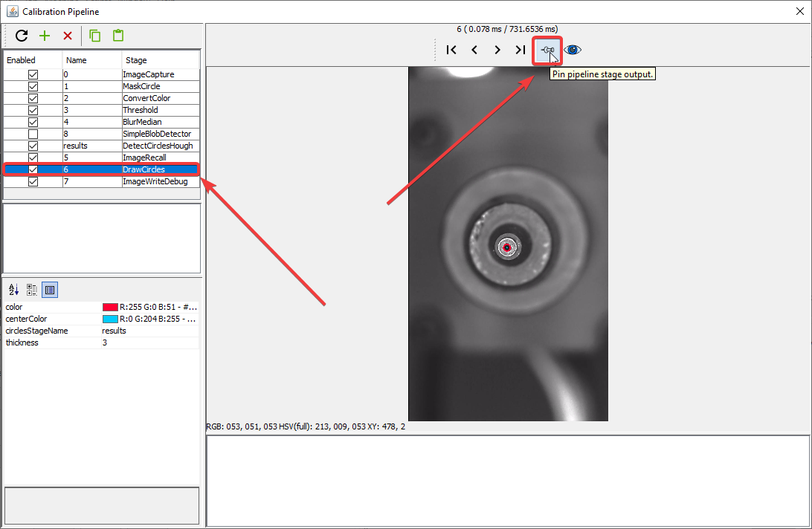Uncheck the DrawCircles stage

click(x=33, y=170)
